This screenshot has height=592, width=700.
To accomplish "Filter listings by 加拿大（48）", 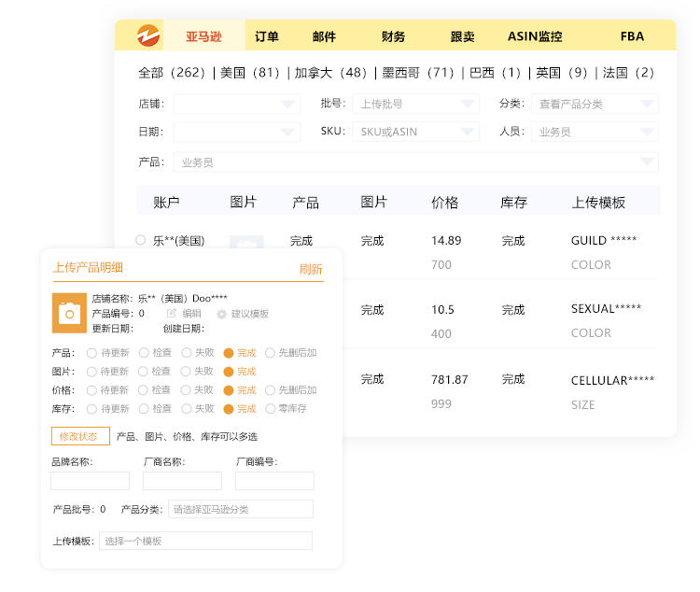I will (331, 73).
